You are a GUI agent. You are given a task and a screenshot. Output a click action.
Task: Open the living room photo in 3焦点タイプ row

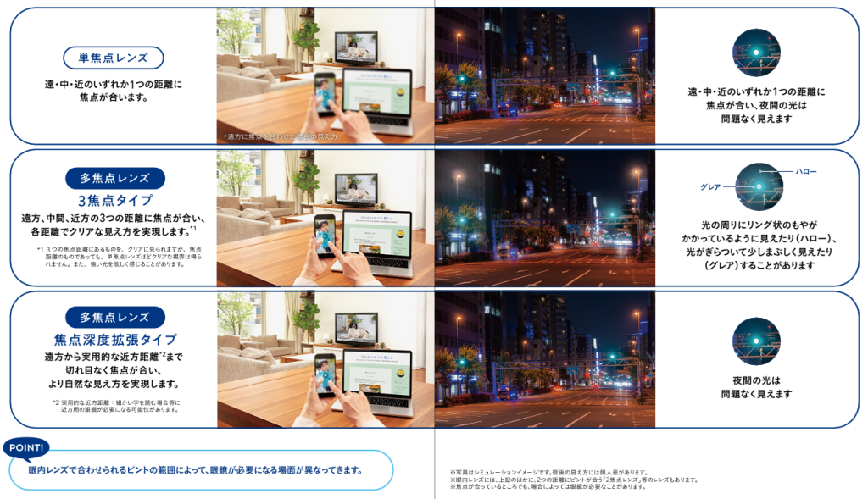tap(325, 218)
